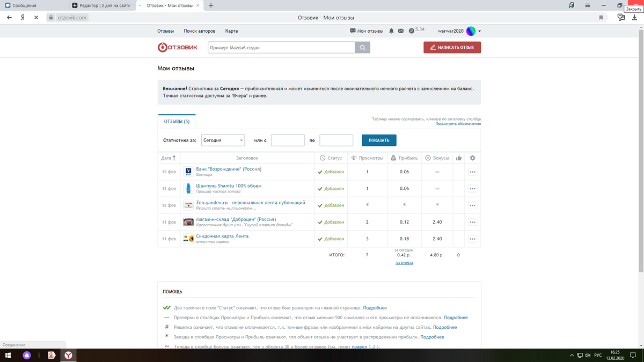The width and height of the screenshot is (644, 362).
Task: Expand the 'Сегодня' statistics period dropdown
Action: [223, 141]
